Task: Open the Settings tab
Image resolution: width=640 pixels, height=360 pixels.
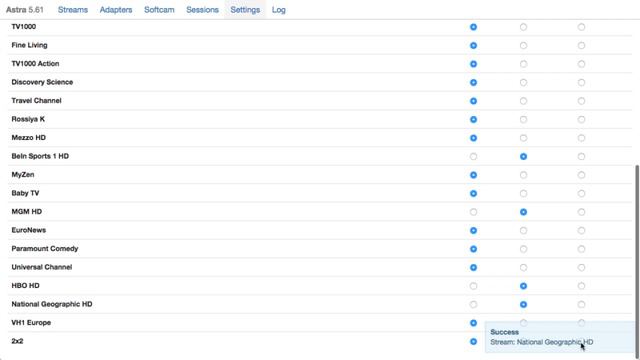Action: (245, 10)
